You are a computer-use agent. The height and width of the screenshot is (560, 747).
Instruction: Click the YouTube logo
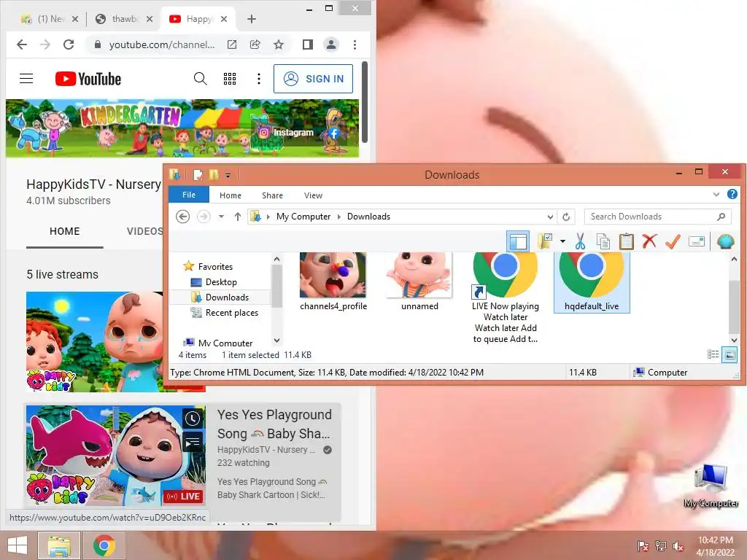88,79
